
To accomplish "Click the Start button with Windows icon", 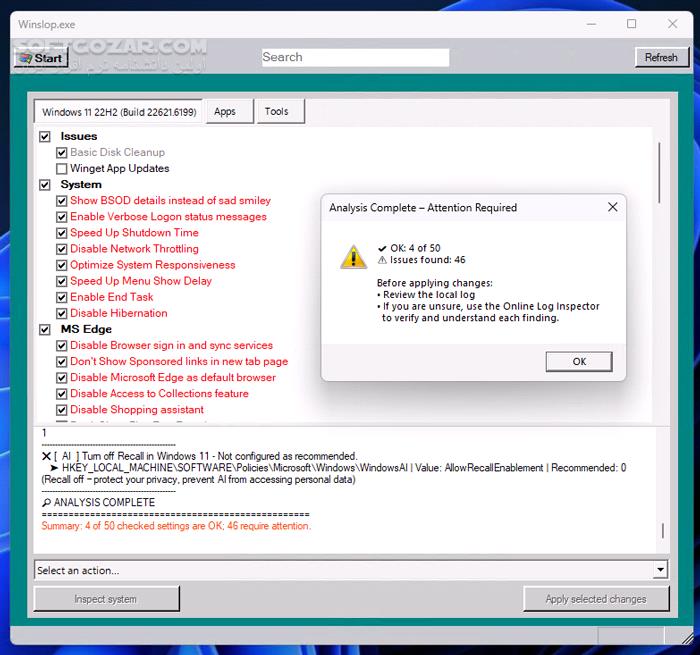I will (40, 58).
